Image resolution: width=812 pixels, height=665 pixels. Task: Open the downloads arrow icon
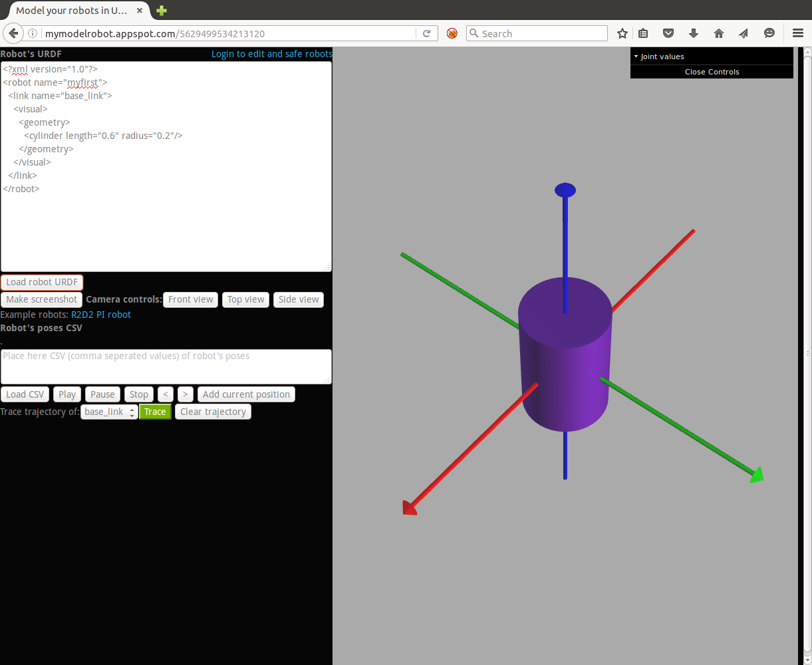pos(694,33)
